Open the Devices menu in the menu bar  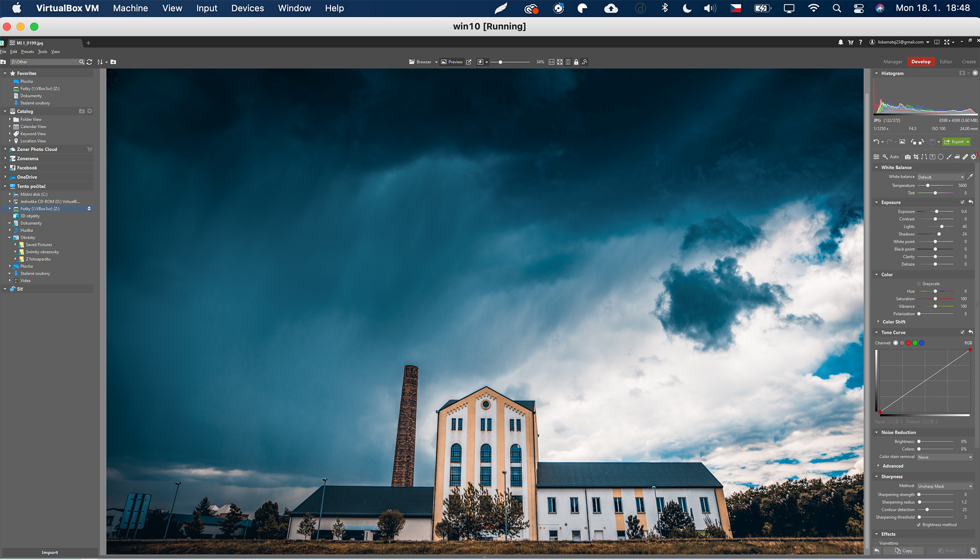(247, 8)
